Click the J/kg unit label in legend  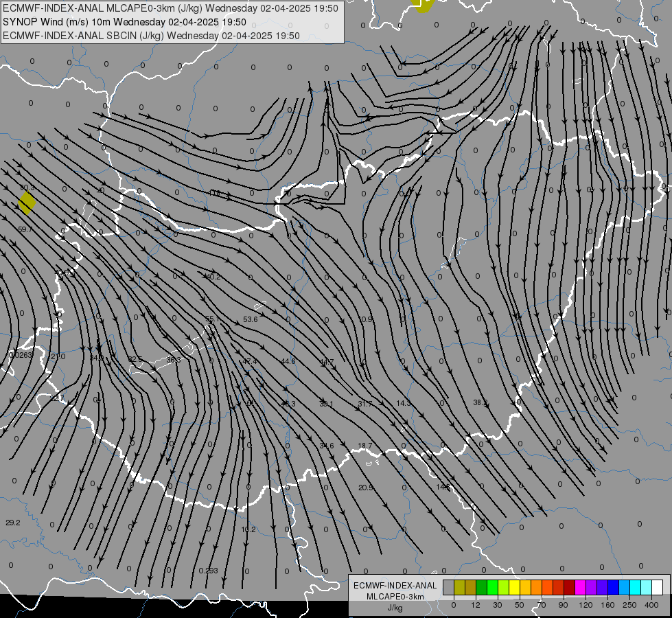(395, 608)
